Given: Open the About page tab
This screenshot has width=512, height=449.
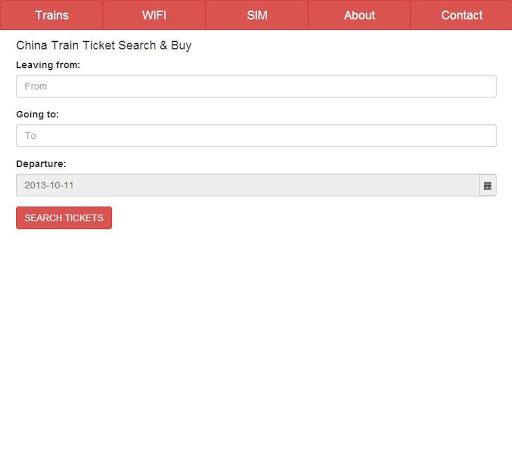Looking at the screenshot, I should click(x=359, y=15).
